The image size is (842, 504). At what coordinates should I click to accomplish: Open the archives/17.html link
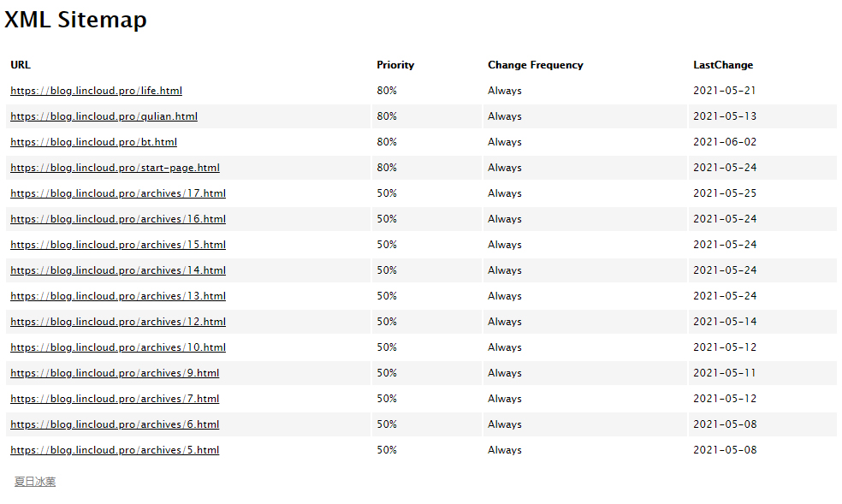click(x=118, y=193)
